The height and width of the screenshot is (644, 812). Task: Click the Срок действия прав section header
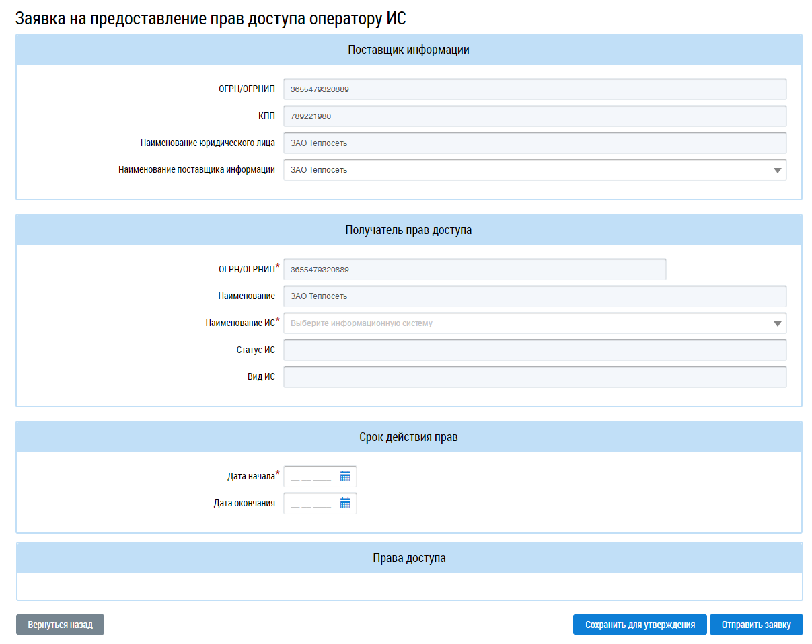409,437
